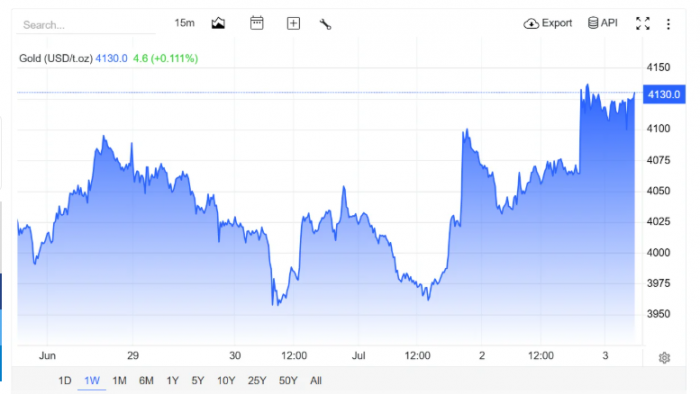Viewport: 700px width, 394px height.
Task: Select the 1W time range
Action: pyautogui.click(x=92, y=381)
